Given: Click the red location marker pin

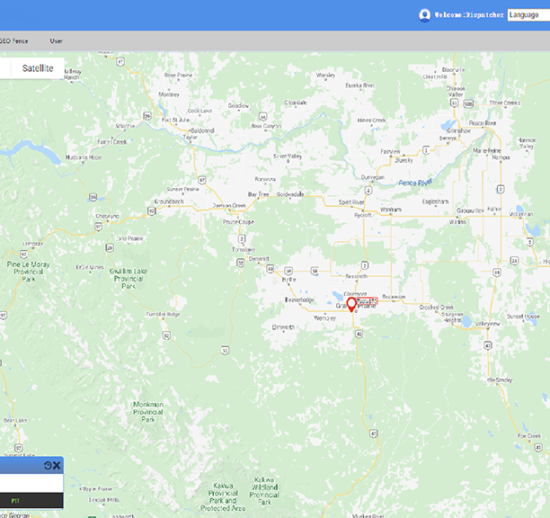Looking at the screenshot, I should click(351, 304).
